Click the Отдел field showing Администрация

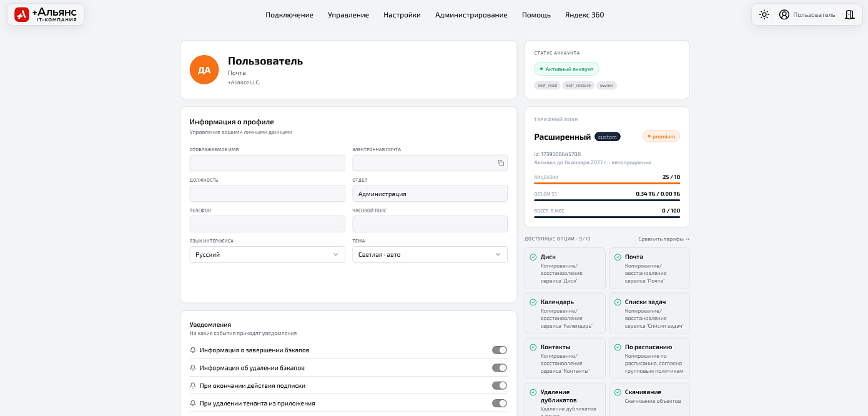430,194
